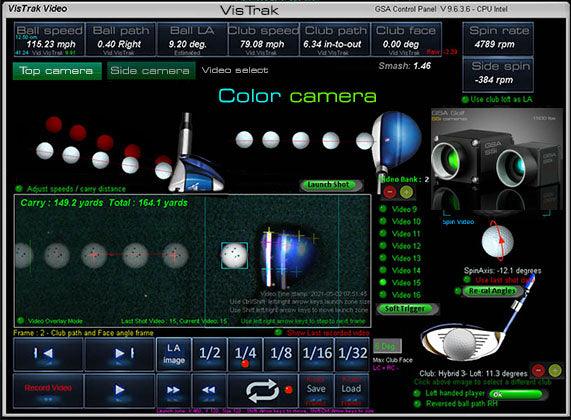This screenshot has width=571, height=420.
Task: Select the Ball speed readout panel
Action: pyautogui.click(x=50, y=39)
